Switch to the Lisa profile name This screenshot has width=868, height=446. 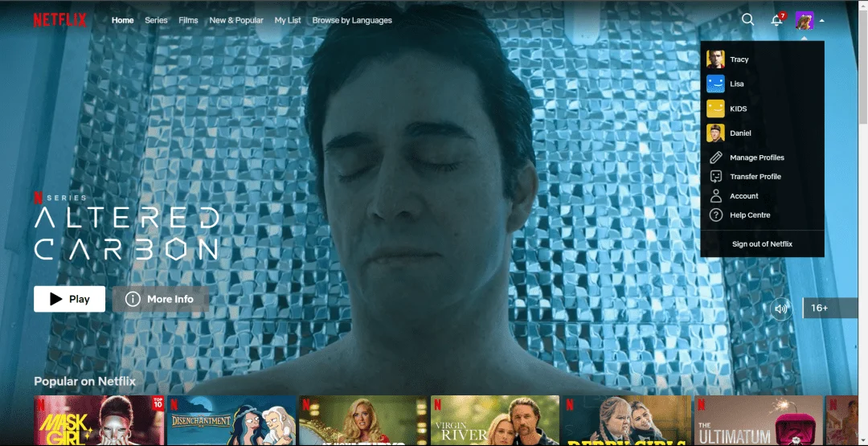(x=737, y=84)
